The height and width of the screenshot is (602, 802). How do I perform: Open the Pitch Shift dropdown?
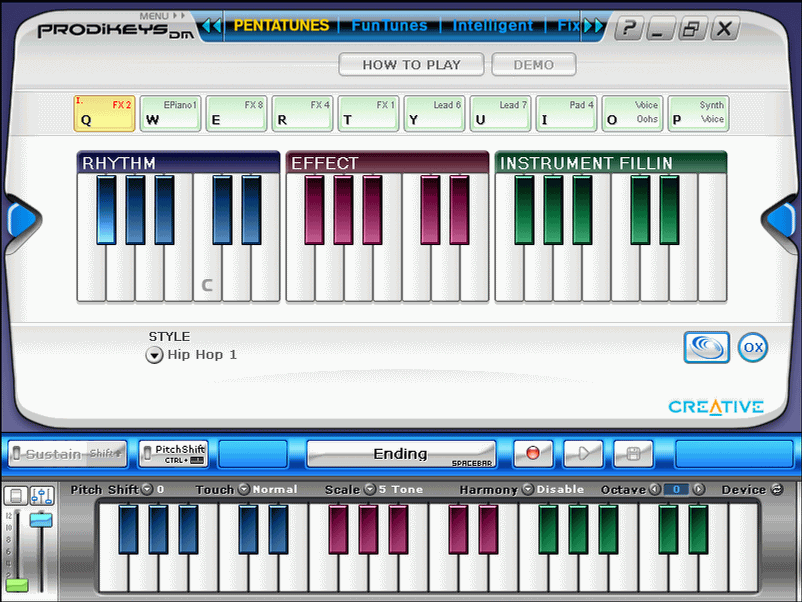147,489
